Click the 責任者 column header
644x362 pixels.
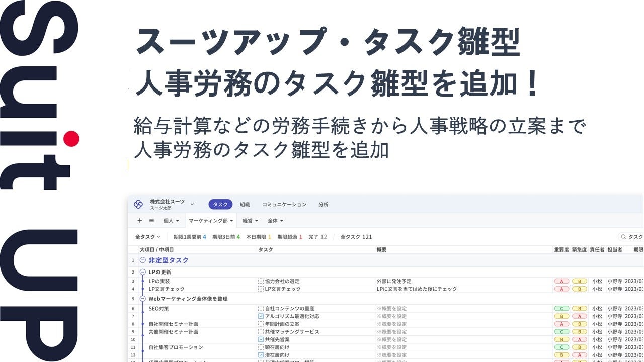[597, 250]
